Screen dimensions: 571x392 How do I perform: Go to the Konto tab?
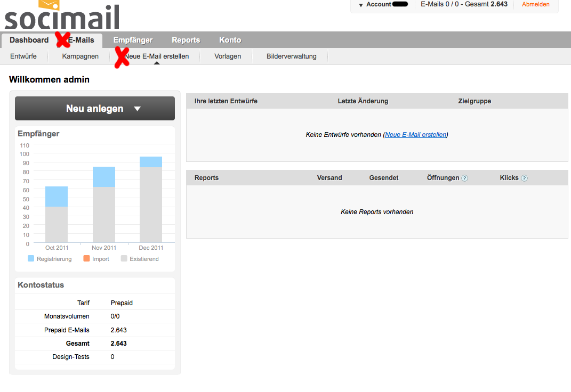230,40
